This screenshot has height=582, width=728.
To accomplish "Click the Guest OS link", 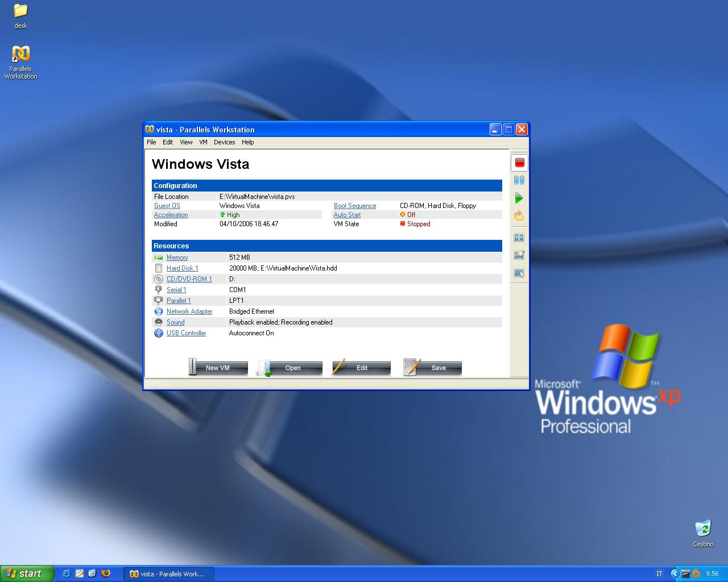I will click(167, 206).
